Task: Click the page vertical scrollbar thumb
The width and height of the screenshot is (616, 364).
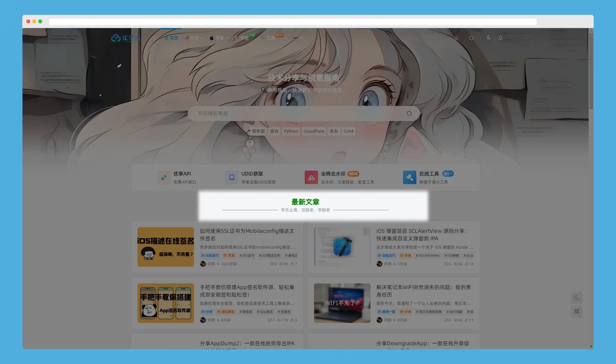Action: click(x=591, y=71)
